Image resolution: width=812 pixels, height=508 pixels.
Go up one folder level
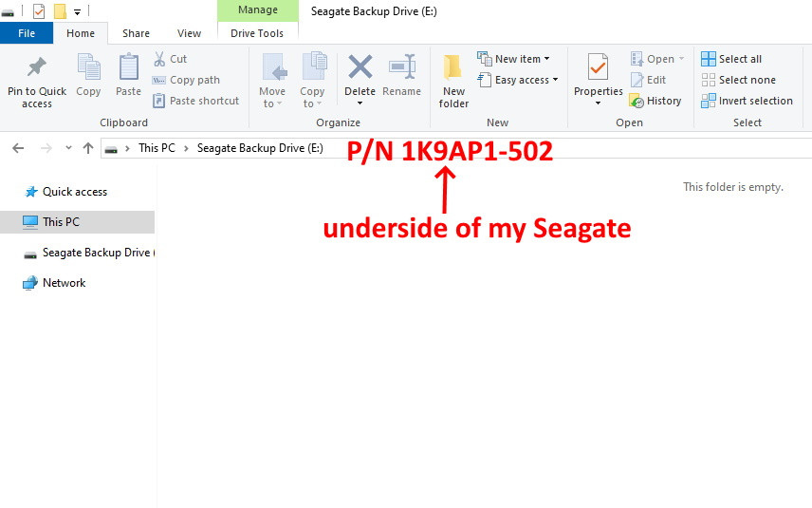point(88,148)
